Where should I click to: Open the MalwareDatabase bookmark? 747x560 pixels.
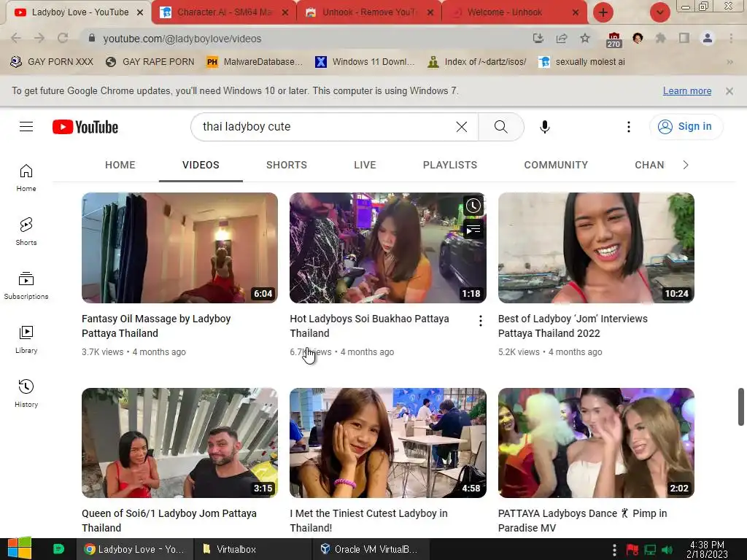[x=255, y=62]
